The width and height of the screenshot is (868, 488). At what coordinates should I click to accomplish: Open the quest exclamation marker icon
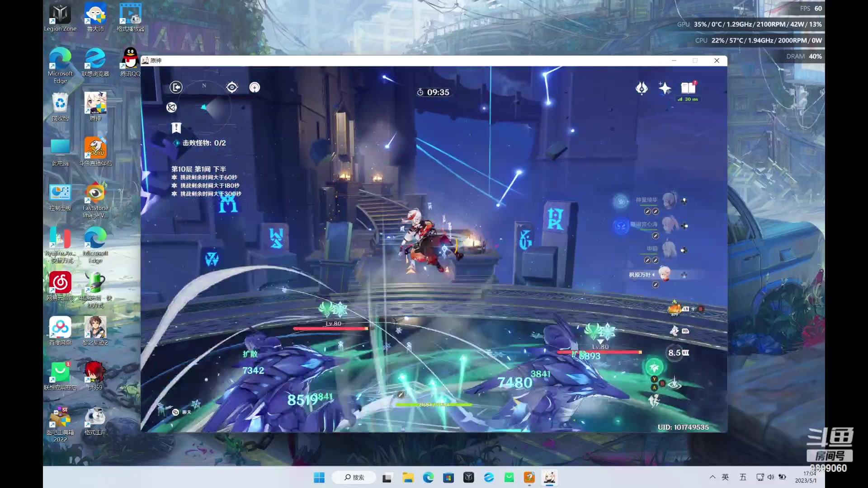click(x=176, y=128)
